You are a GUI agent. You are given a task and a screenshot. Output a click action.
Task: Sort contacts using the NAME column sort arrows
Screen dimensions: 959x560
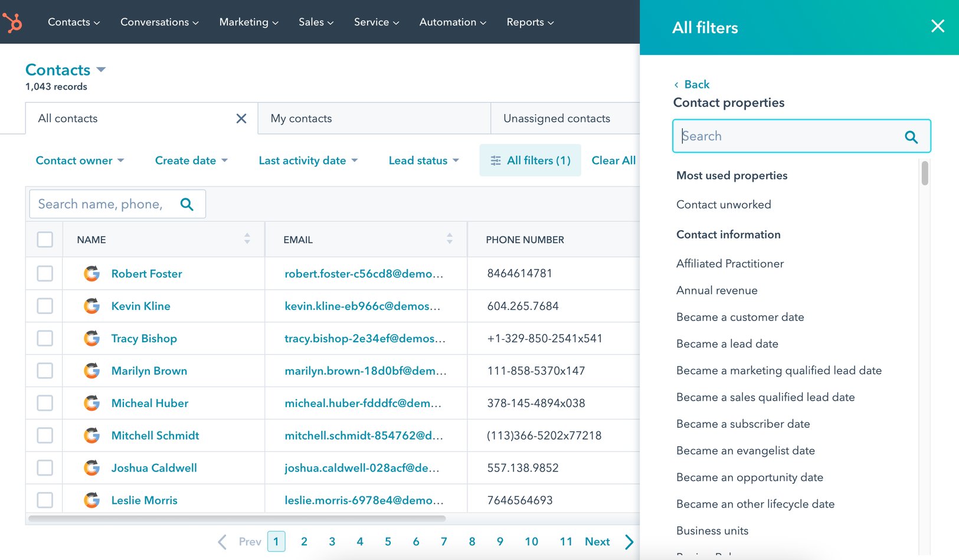coord(247,240)
